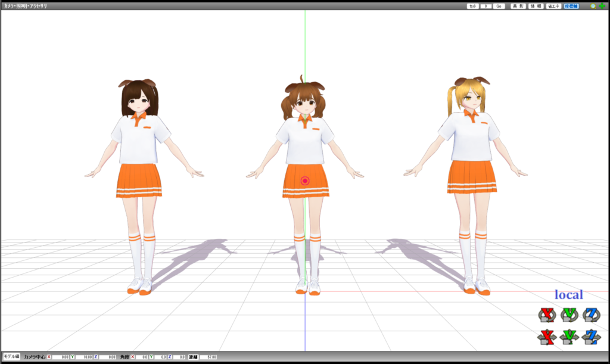Click the Y-axis move icon
610x364 pixels.
(x=569, y=337)
